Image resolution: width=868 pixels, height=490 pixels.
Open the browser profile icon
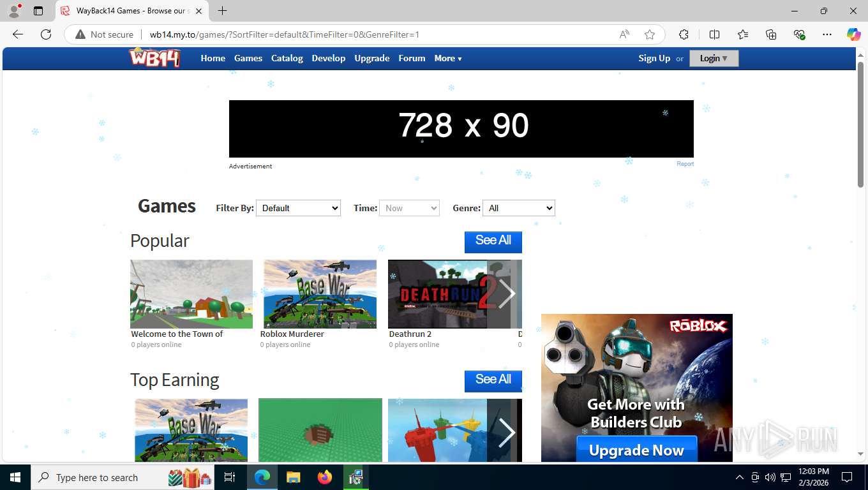click(13, 11)
